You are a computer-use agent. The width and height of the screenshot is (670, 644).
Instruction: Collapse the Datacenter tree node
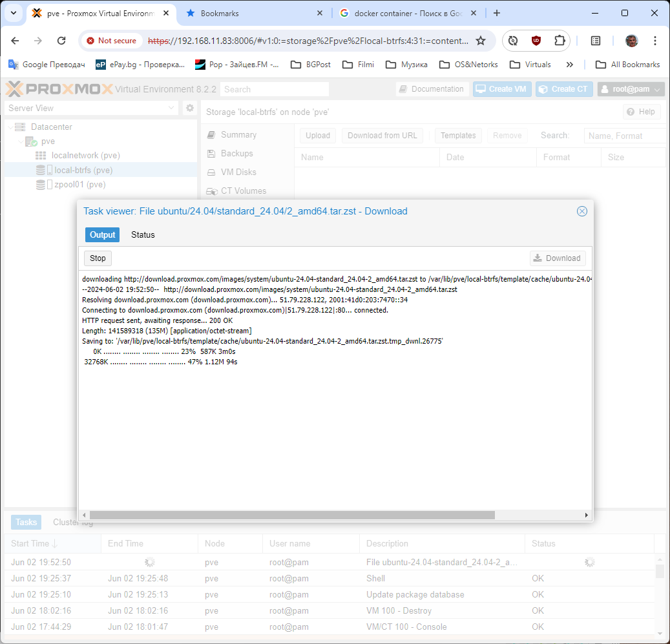pos(10,127)
